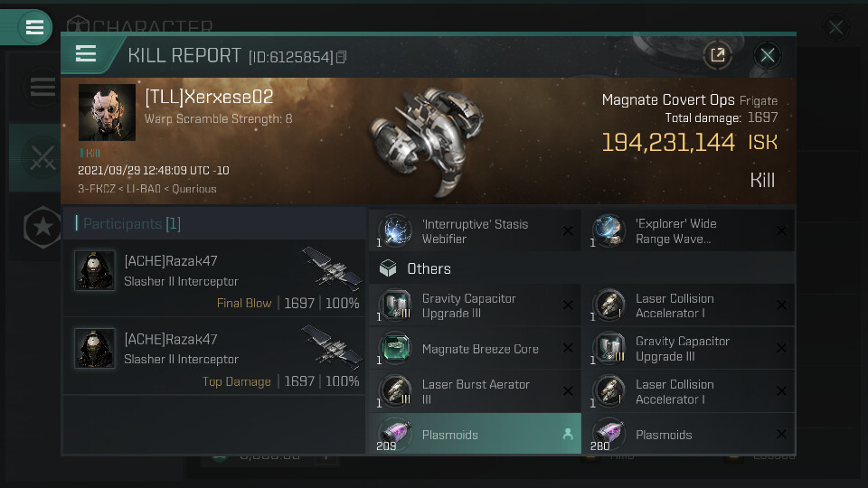Image resolution: width=868 pixels, height=488 pixels.
Task: Select the 'Explorer' Wide Range Wave item icon
Action: tap(609, 231)
